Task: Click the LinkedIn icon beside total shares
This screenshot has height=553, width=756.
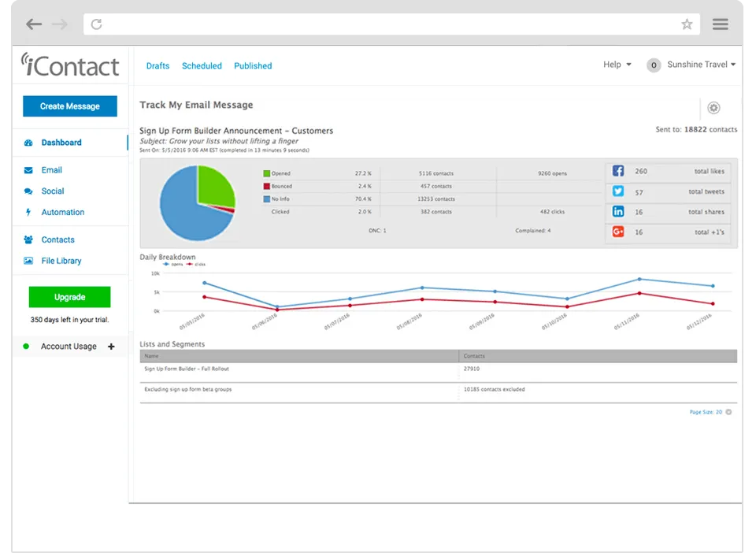Action: [618, 212]
